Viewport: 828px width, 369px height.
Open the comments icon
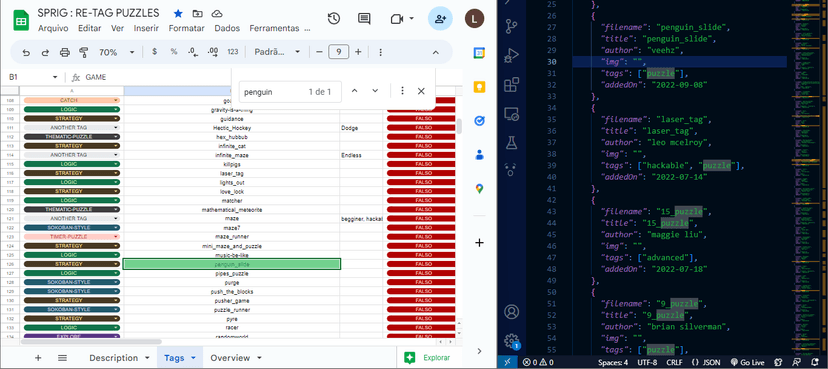coord(364,18)
